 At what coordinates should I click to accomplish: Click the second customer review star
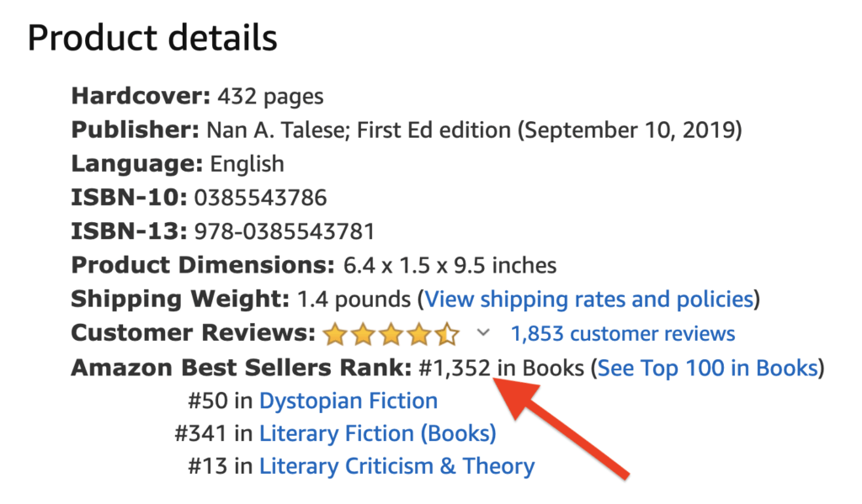(x=364, y=333)
